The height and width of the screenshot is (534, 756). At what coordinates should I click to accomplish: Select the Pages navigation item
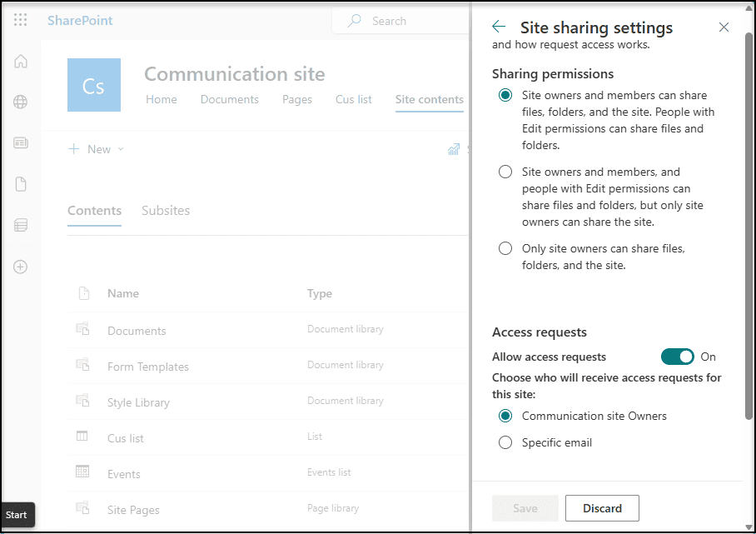point(296,99)
